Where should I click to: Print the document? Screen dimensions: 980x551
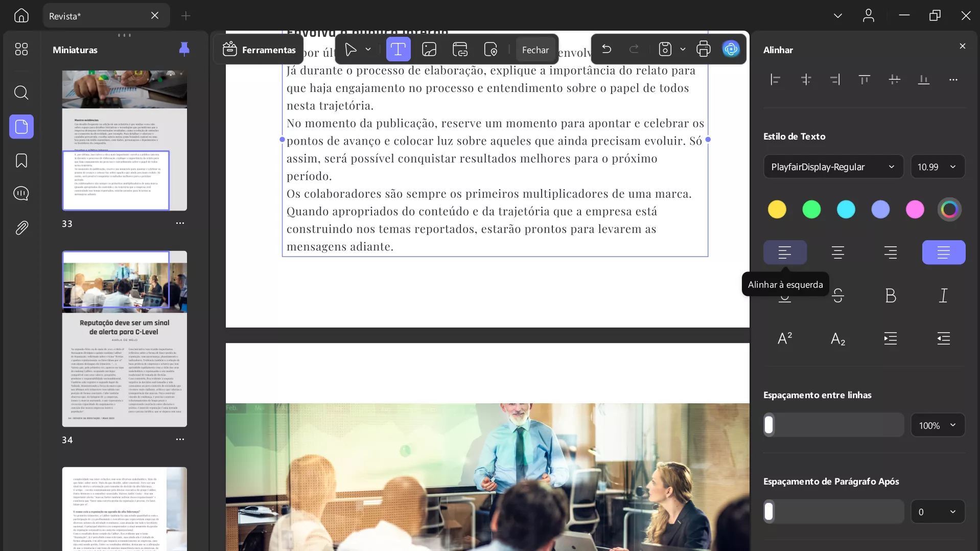click(704, 49)
